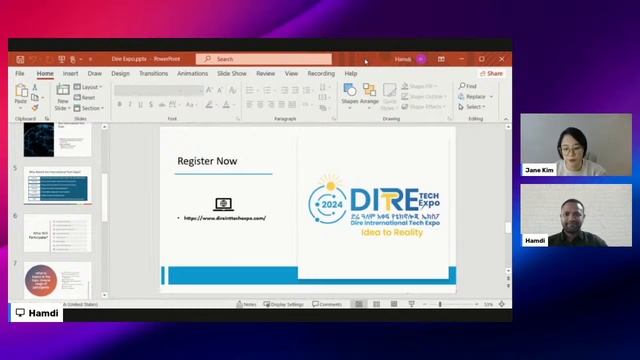Screen dimensions: 640x360
Task: Open Notes pane from status bar
Action: [x=247, y=304]
